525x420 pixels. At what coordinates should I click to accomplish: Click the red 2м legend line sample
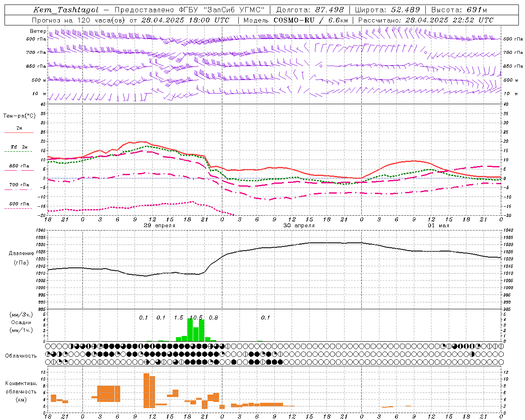pyautogui.click(x=19, y=132)
